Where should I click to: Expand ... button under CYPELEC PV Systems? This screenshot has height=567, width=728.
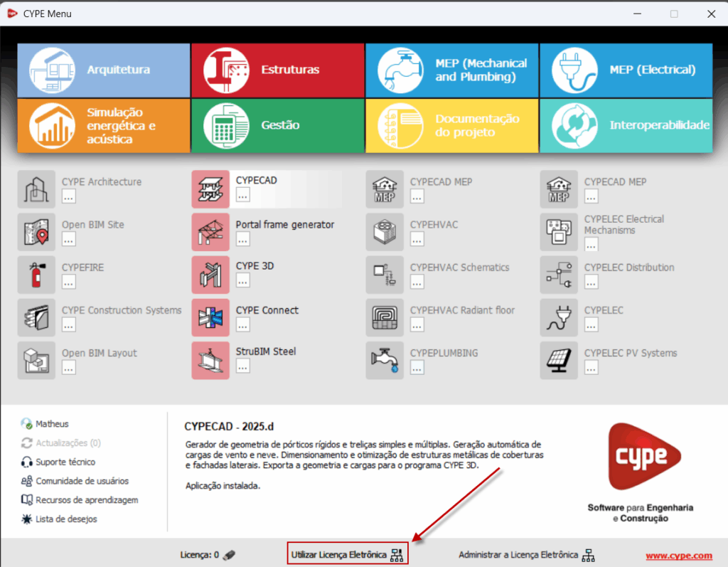pos(591,368)
